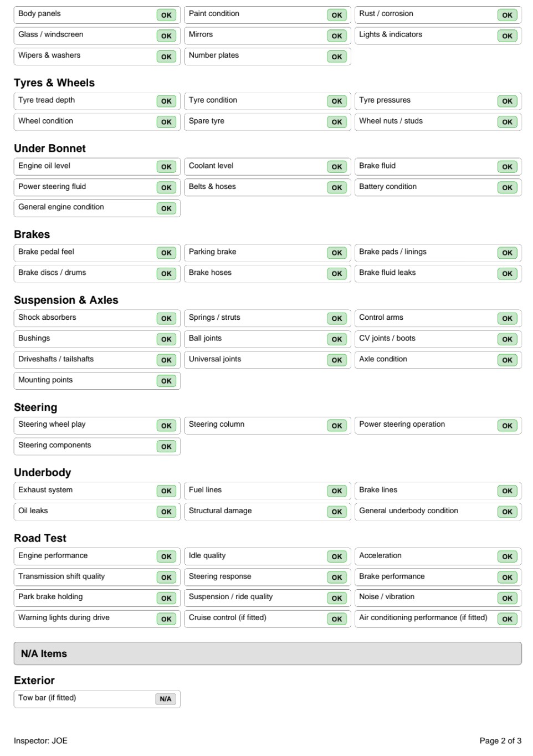The width and height of the screenshot is (533, 756).
Task: Click the N/A Items section bar
Action: pos(267,653)
